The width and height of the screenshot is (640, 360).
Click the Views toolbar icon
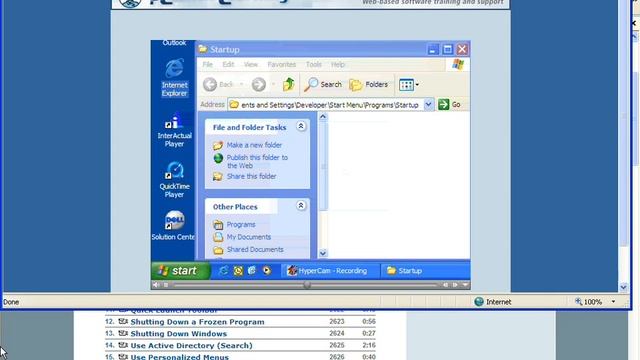click(x=406, y=85)
